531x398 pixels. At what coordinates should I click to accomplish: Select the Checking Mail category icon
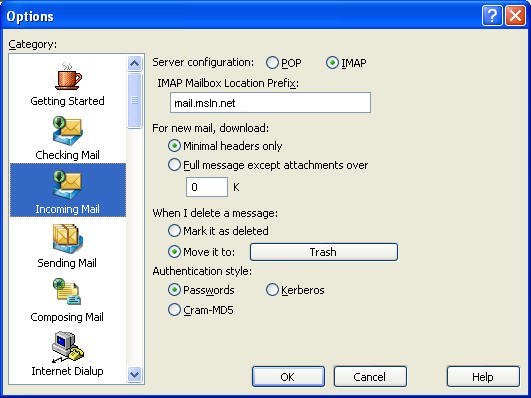[x=67, y=131]
